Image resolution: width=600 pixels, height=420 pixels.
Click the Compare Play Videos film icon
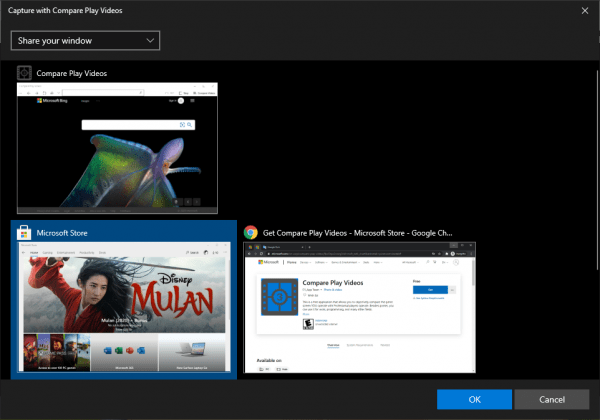(x=24, y=73)
